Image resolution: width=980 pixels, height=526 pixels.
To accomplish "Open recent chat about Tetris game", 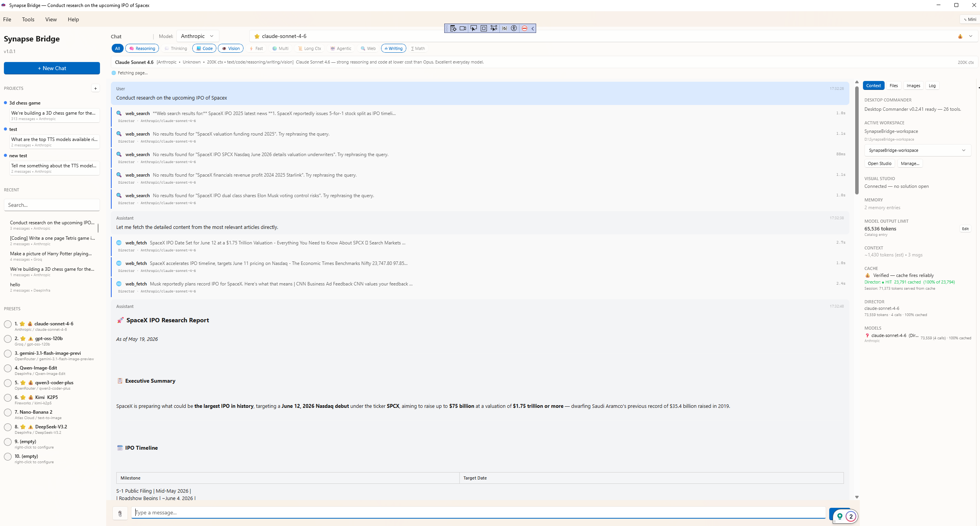I will 53,241.
